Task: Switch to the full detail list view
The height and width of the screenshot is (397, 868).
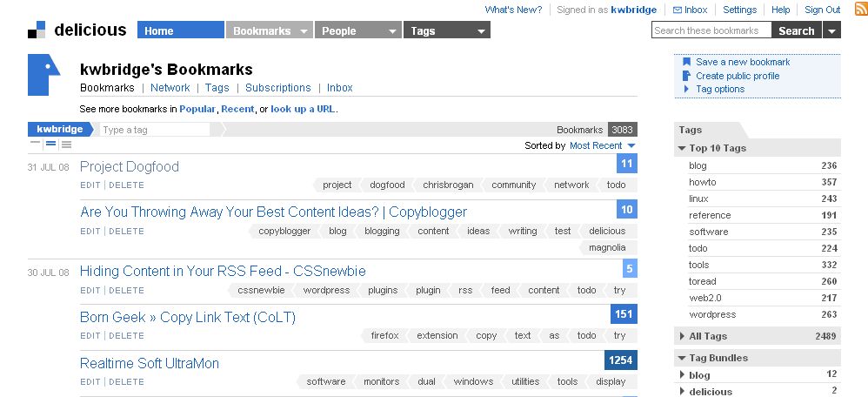Action: 66,145
